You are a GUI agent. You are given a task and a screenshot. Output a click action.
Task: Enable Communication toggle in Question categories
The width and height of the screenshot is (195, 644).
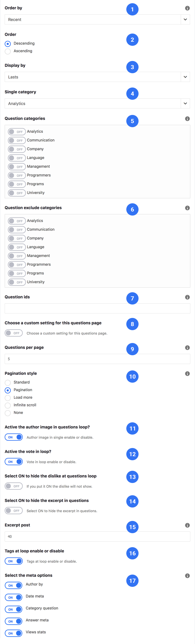point(17,140)
